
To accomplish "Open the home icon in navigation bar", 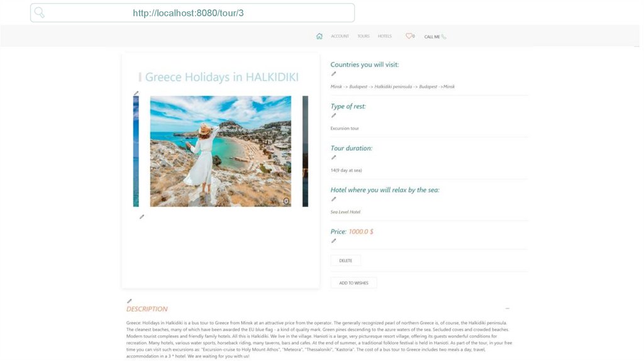I will click(319, 36).
